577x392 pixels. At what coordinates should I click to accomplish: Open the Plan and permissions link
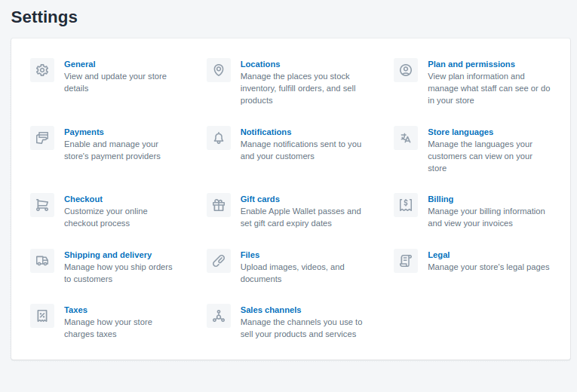tap(471, 64)
